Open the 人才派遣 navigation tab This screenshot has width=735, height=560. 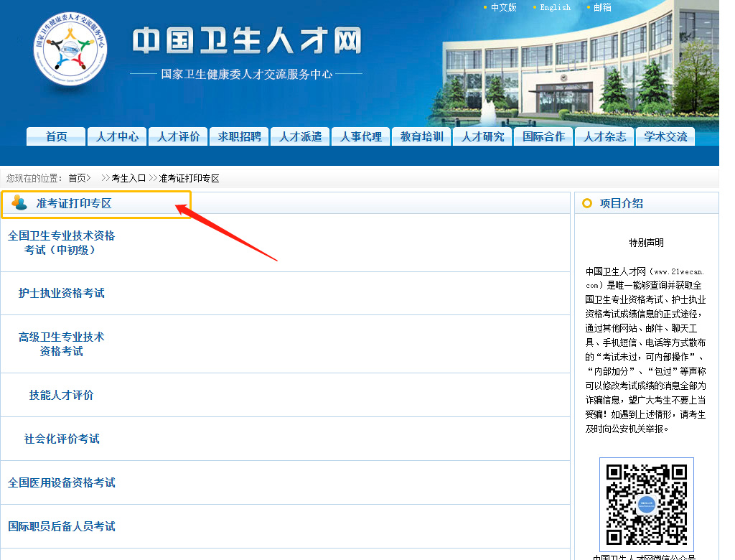300,136
